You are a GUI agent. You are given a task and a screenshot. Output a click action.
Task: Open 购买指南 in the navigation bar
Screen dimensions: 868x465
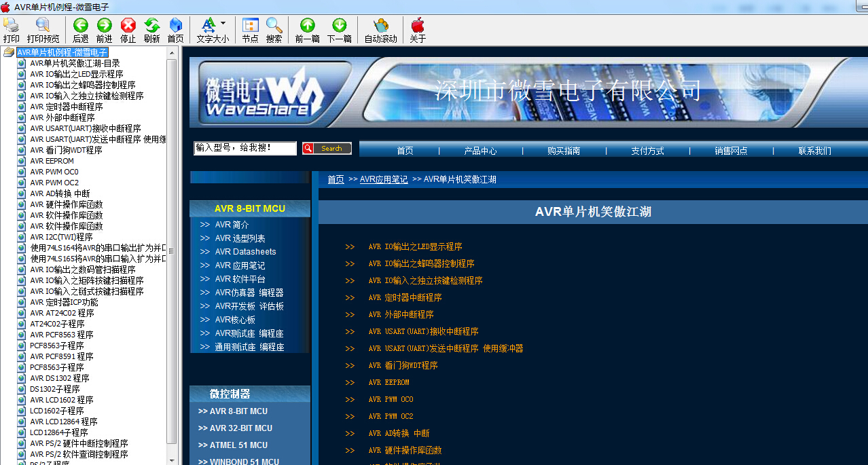pyautogui.click(x=564, y=151)
